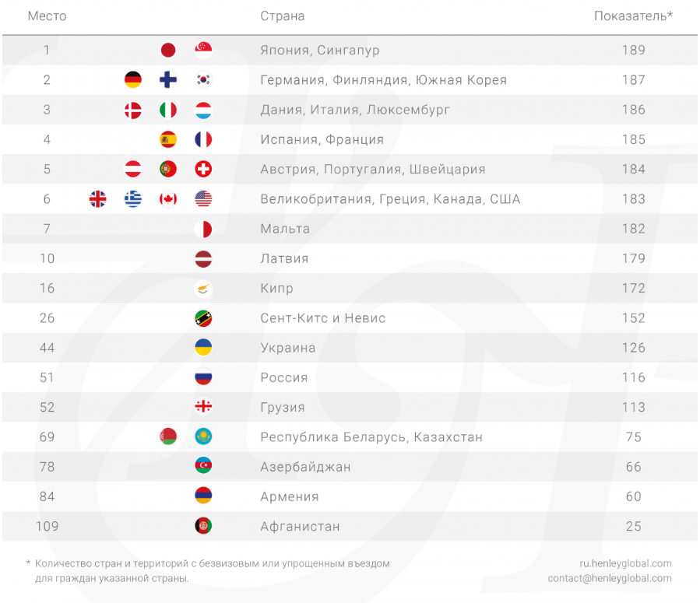Viewport: 700px width, 603px height.
Task: Click the Afghanistan flag icon
Action: [203, 526]
